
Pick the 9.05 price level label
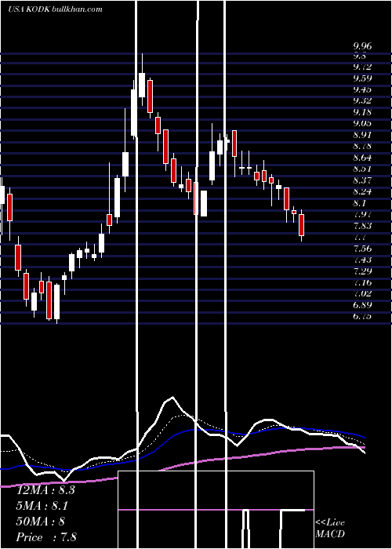(362, 123)
